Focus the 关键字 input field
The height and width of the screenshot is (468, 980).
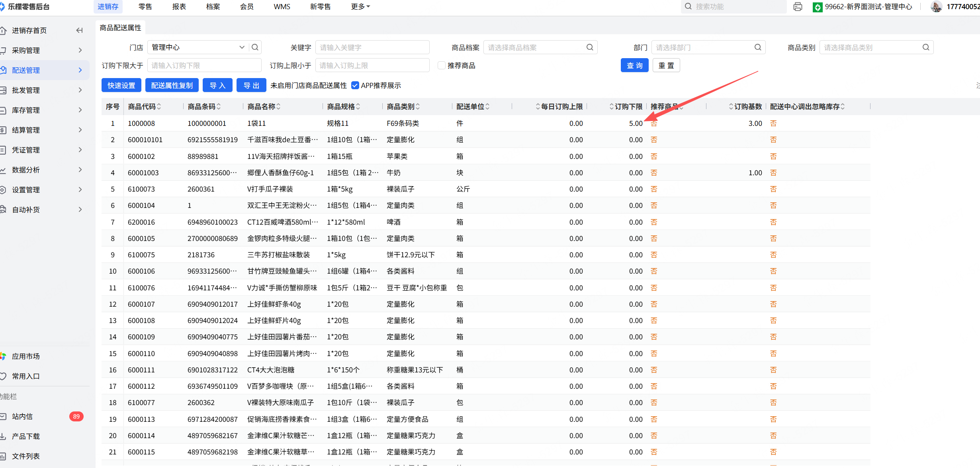tap(372, 47)
